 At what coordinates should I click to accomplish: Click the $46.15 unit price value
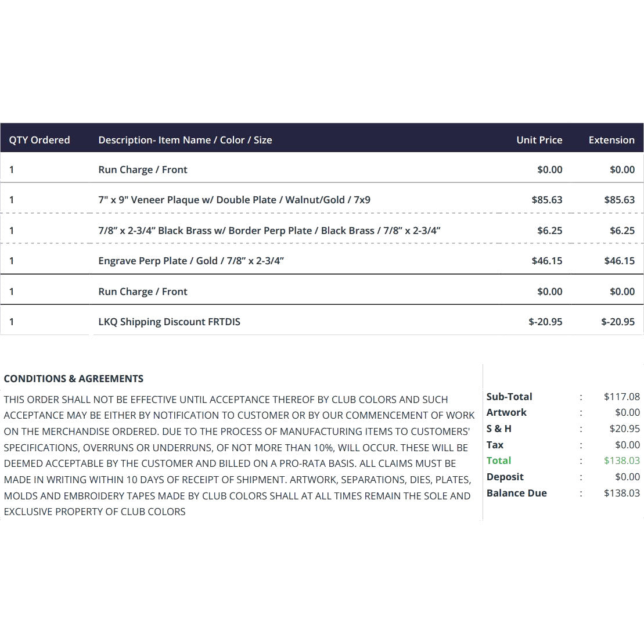click(546, 261)
